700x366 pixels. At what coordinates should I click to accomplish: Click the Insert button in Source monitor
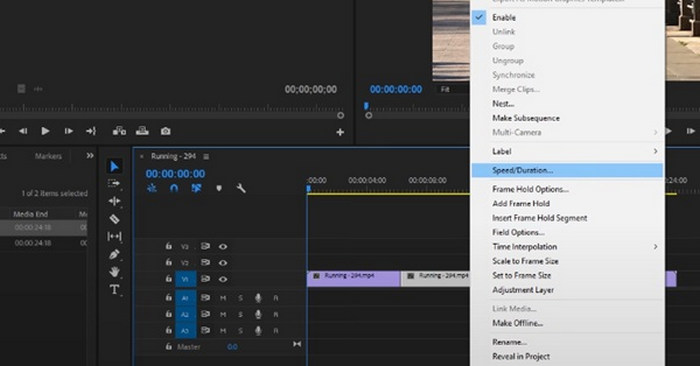[119, 131]
